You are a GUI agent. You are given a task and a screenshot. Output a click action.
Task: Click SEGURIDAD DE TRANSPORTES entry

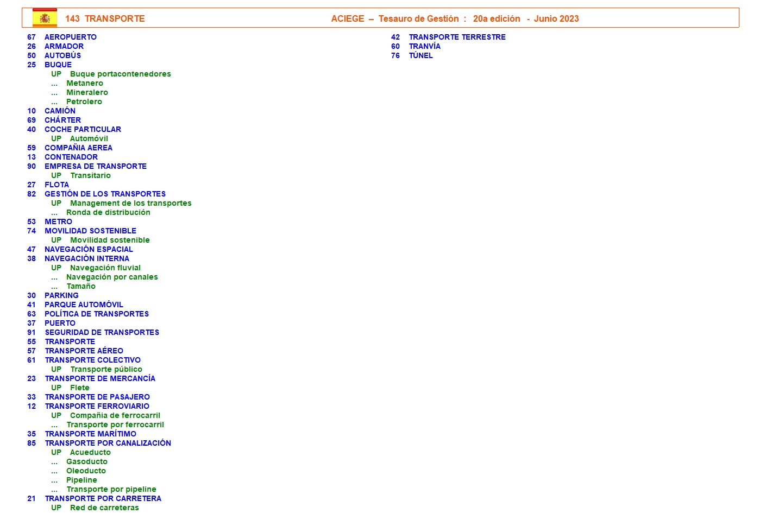102,332
